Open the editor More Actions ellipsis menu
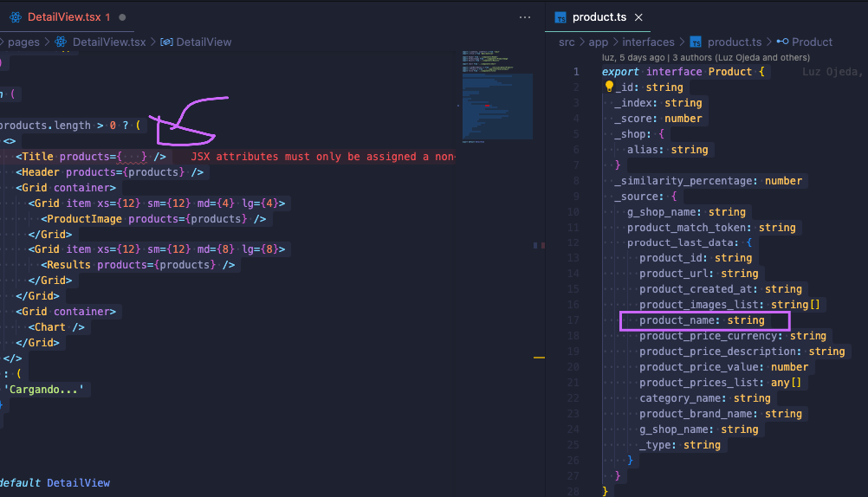The height and width of the screenshot is (497, 868). pos(525,17)
